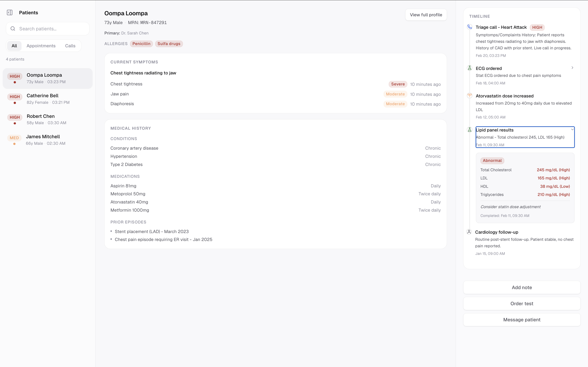
Task: Open View full profile
Action: click(x=426, y=15)
